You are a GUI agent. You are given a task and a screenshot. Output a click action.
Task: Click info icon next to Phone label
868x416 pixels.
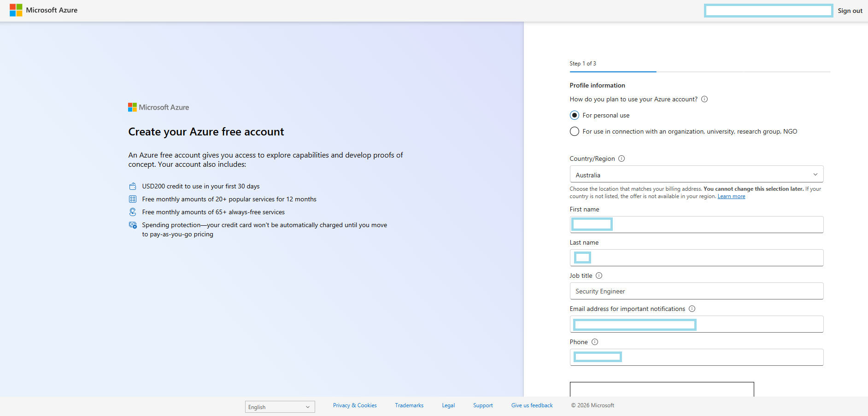click(595, 342)
